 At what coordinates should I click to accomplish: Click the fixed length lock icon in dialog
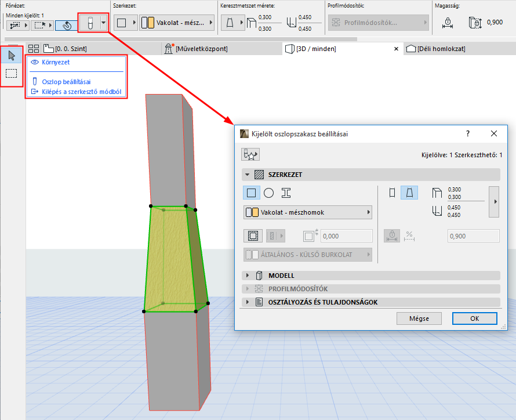(392, 236)
